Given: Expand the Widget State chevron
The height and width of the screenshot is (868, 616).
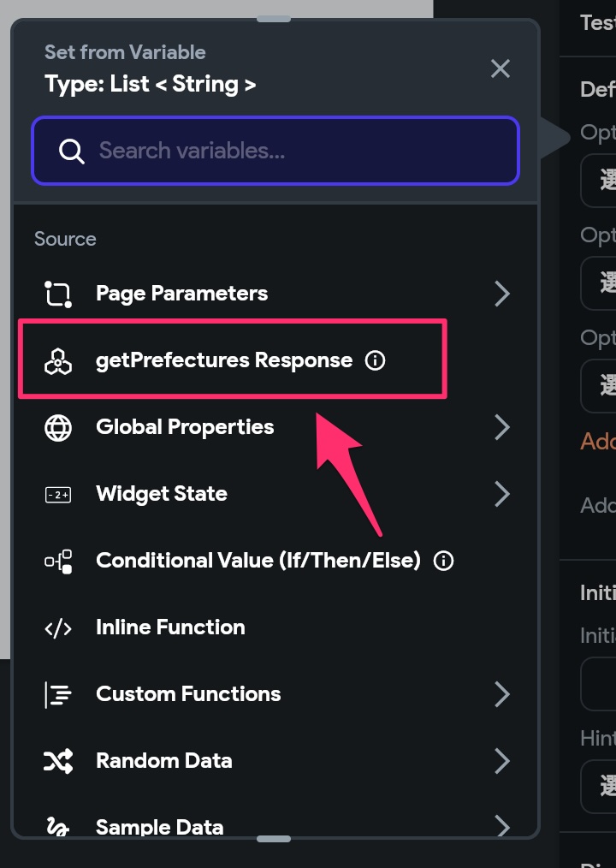Looking at the screenshot, I should 502,494.
